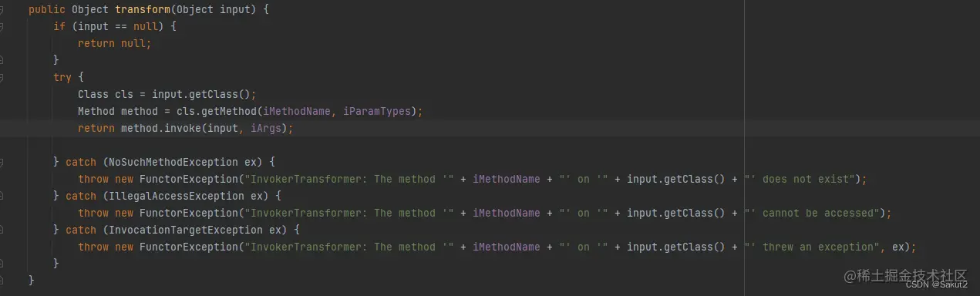Click FunctorException in the NoSuchMethodException block
This screenshot has height=296, width=980.
coord(189,179)
